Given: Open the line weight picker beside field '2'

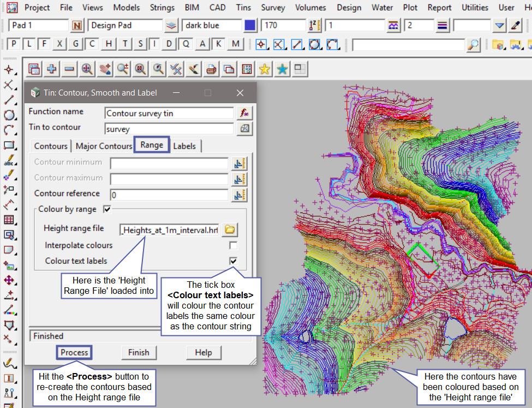Looking at the screenshot, I should (443, 26).
